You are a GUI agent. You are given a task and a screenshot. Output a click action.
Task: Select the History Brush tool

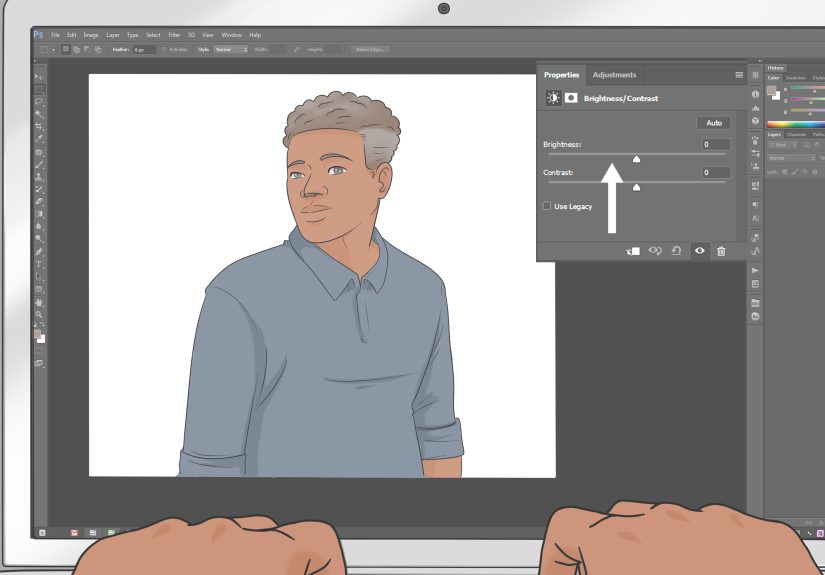pos(39,189)
